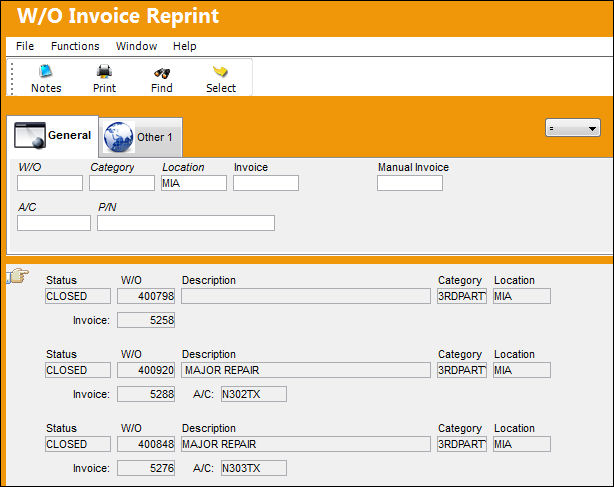Image resolution: width=614 pixels, height=487 pixels.
Task: Click 3RDPART category of W/O 400798
Action: tap(462, 296)
